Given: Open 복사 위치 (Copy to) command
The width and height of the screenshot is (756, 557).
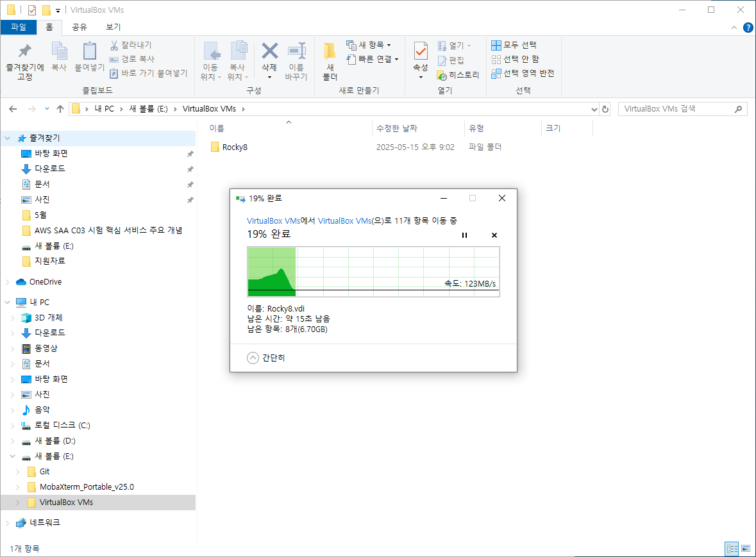Looking at the screenshot, I should click(x=238, y=61).
